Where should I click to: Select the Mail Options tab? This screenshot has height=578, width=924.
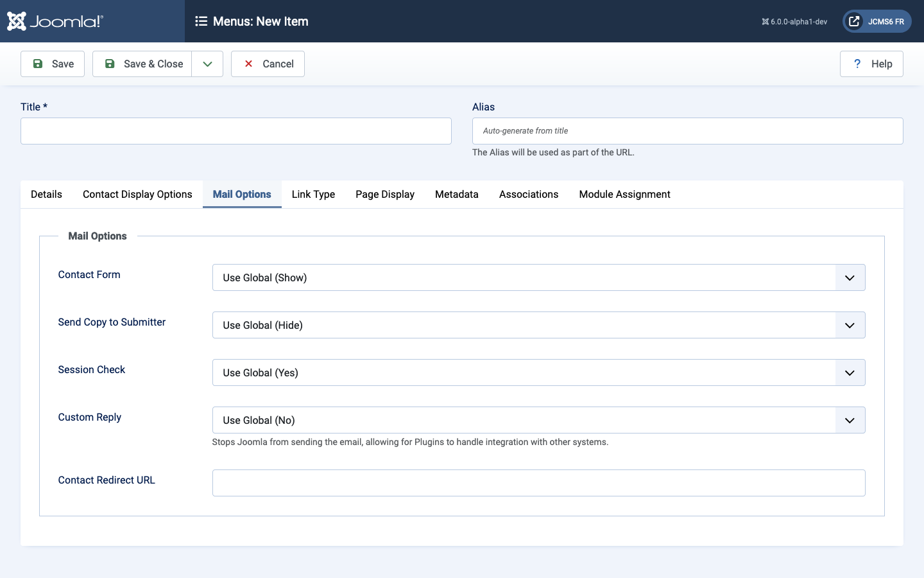[242, 194]
